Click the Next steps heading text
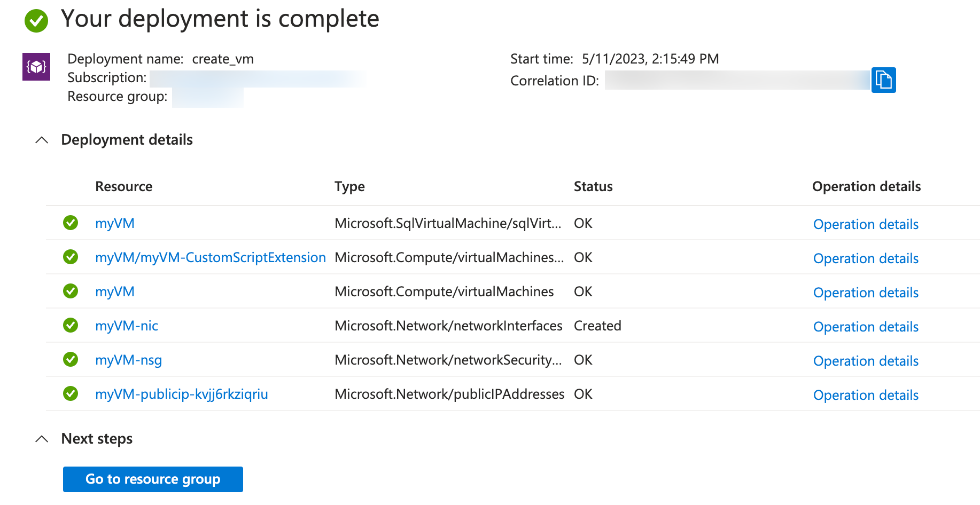Image resolution: width=980 pixels, height=505 pixels. (97, 439)
